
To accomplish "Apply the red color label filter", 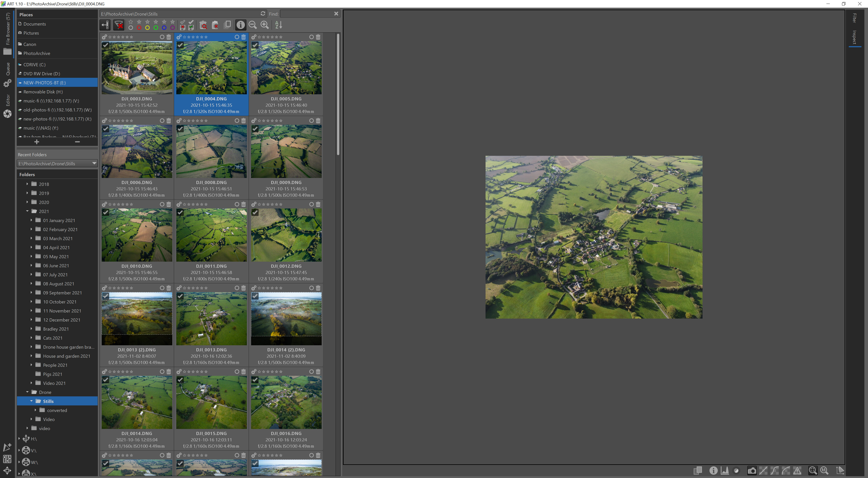I will (139, 28).
